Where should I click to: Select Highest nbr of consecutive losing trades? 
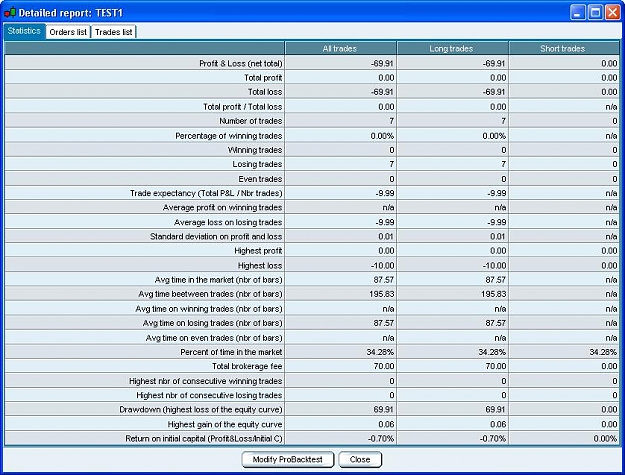(x=209, y=395)
